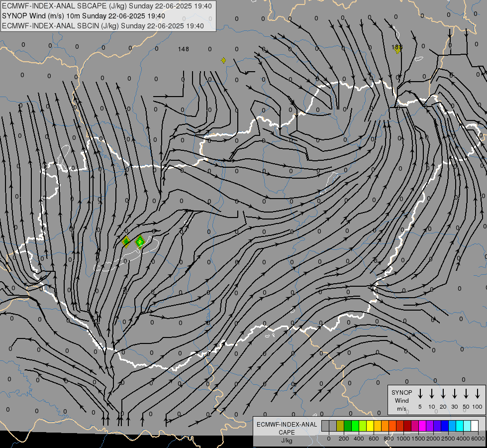487x448 pixels.
Task: Click the ECMWF-INDEX-ANAL CAPE J/kg legend heading
Action: 287,433
